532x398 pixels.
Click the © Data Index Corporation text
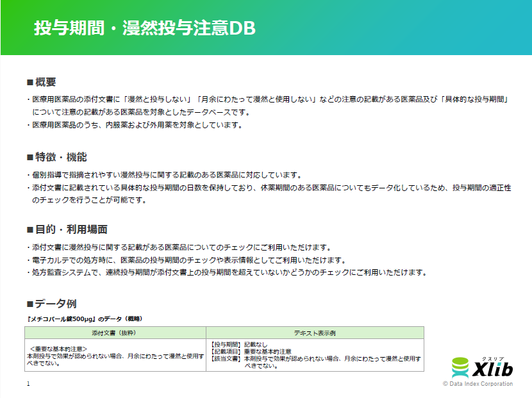[x=478, y=384]
